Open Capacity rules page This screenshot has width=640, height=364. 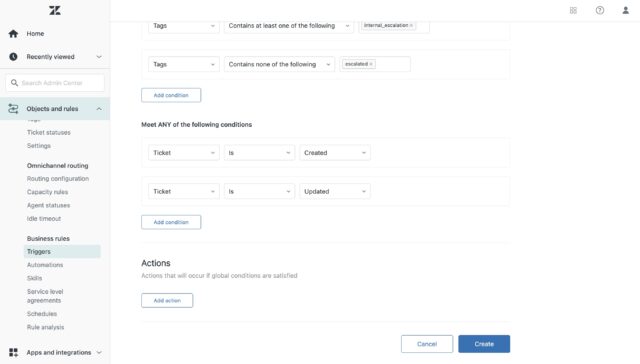point(47,192)
